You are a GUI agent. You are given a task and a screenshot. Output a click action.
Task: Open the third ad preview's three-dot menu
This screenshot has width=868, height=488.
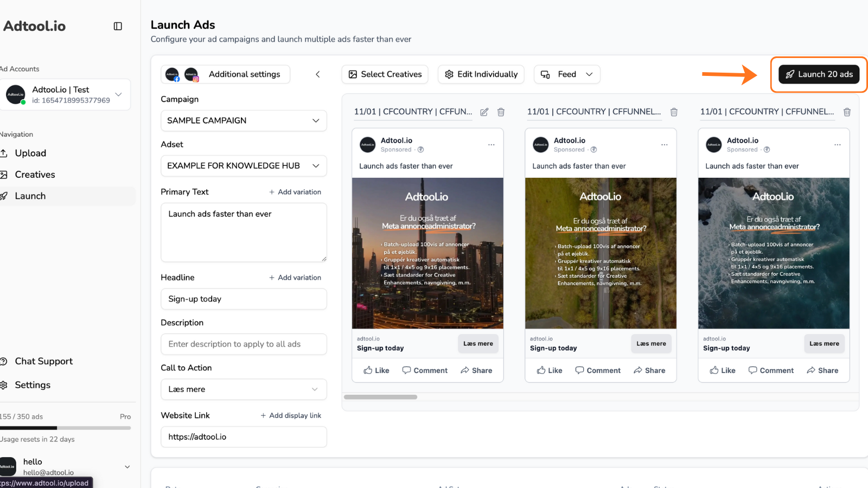coord(837,145)
